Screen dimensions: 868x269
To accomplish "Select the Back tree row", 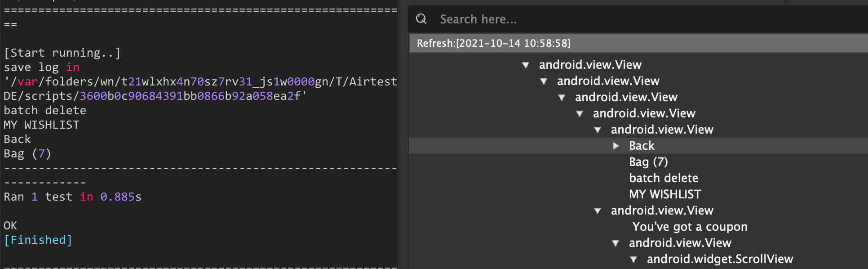I will pyautogui.click(x=638, y=146).
